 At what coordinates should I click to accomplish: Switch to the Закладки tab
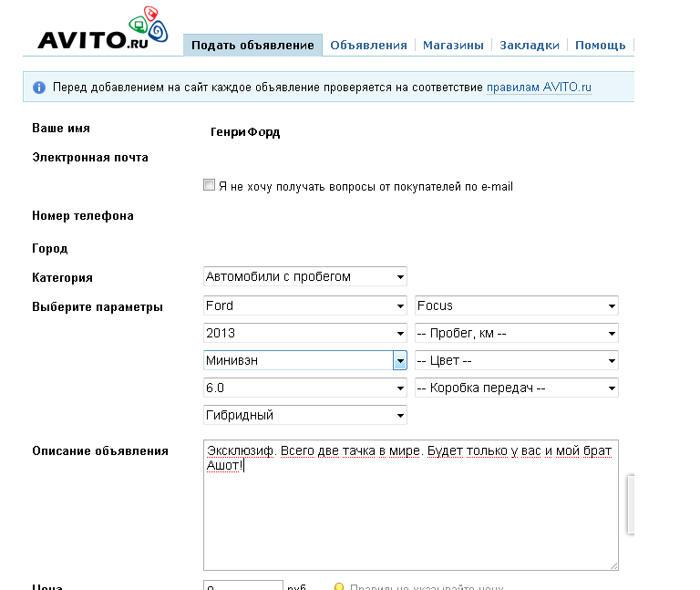[529, 45]
